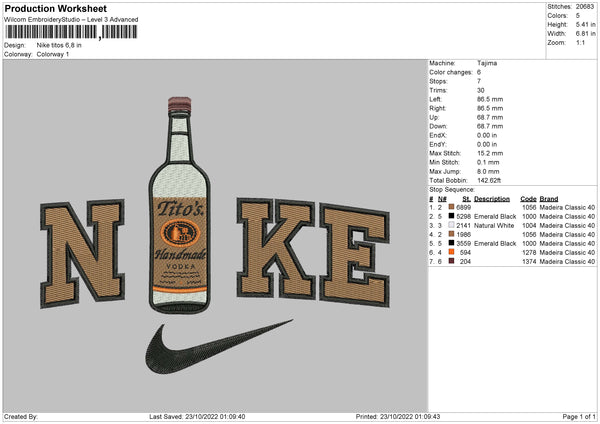
Task: Click the 'St.' column header
Action: pyautogui.click(x=466, y=199)
